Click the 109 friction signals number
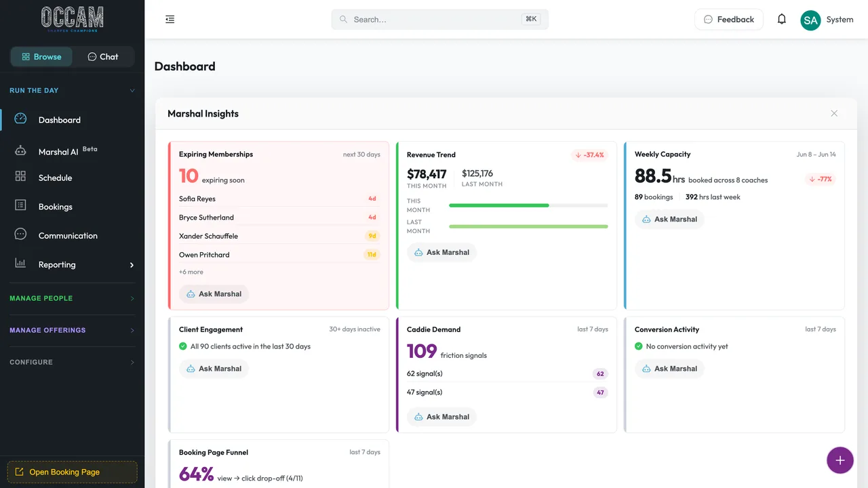 click(x=422, y=351)
